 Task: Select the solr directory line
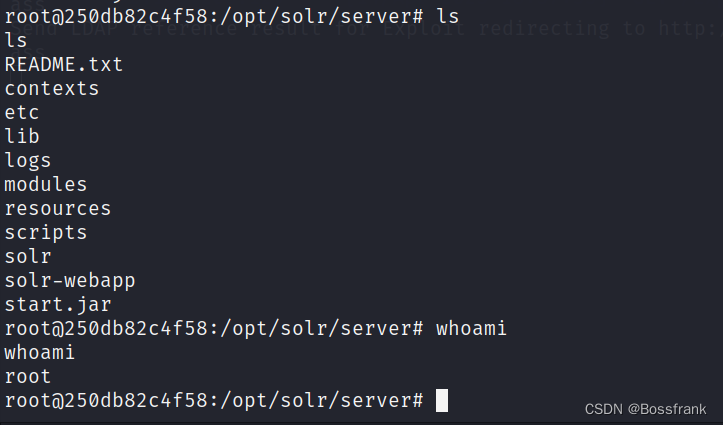point(28,256)
